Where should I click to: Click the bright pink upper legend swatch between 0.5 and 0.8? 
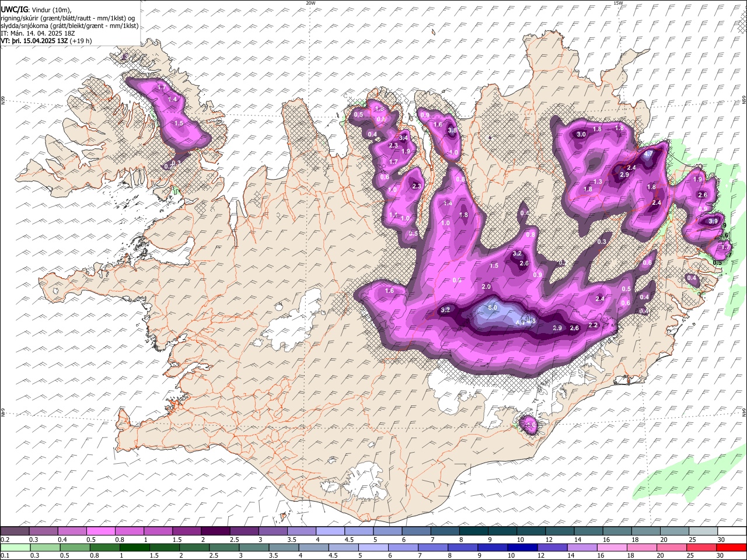[100, 531]
